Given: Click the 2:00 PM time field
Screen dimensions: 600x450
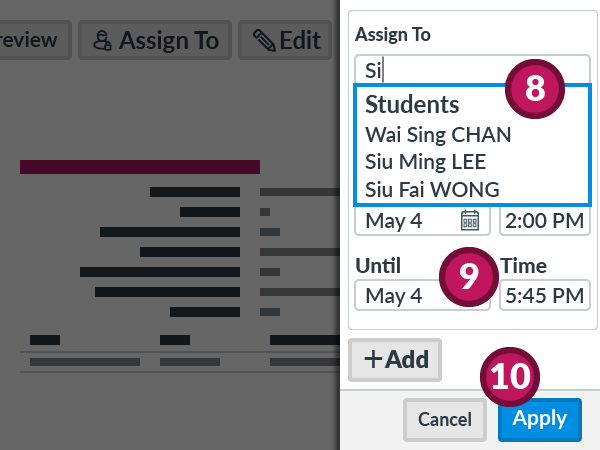Looking at the screenshot, I should 542,220.
